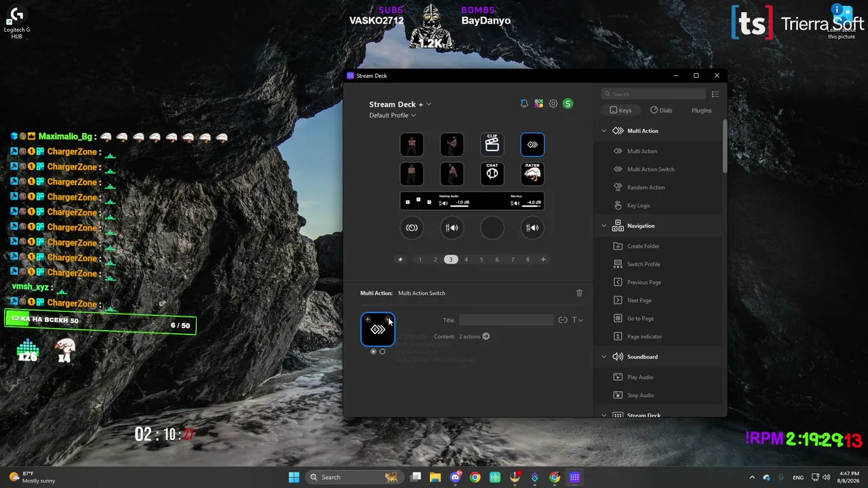868x488 pixels.
Task: Open the Stream Deck + device dropdown
Action: pyautogui.click(x=400, y=104)
